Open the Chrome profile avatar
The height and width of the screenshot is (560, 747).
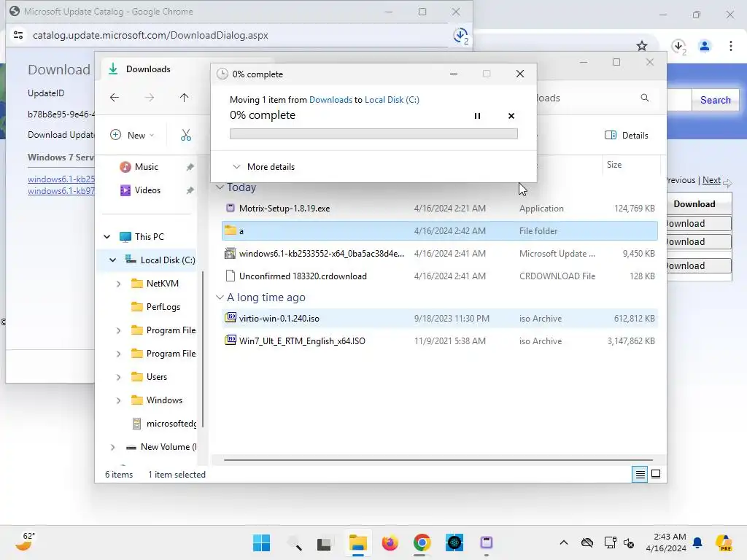tap(705, 46)
